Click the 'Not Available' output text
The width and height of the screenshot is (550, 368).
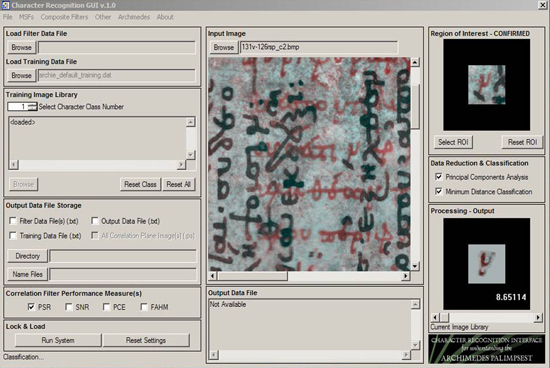[228, 304]
